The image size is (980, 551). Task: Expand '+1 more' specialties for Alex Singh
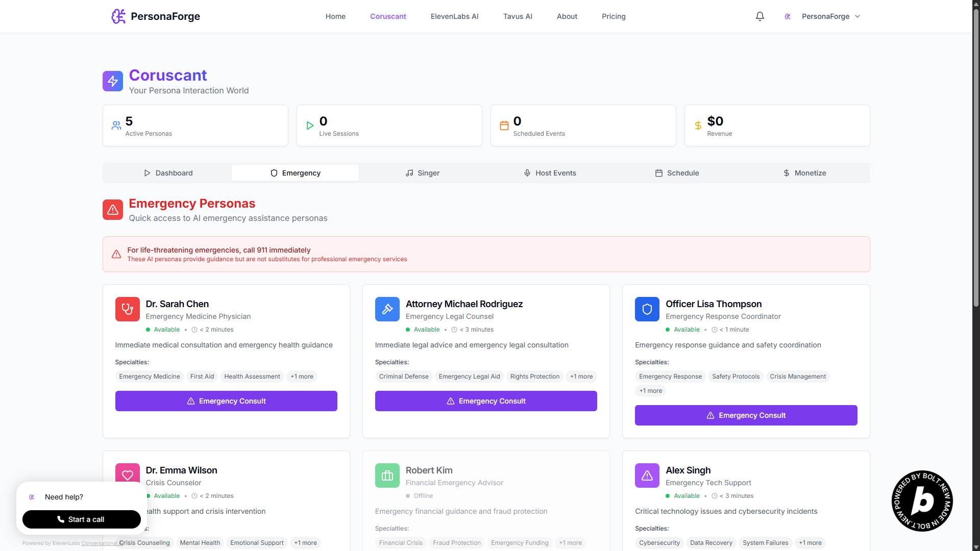(x=810, y=543)
